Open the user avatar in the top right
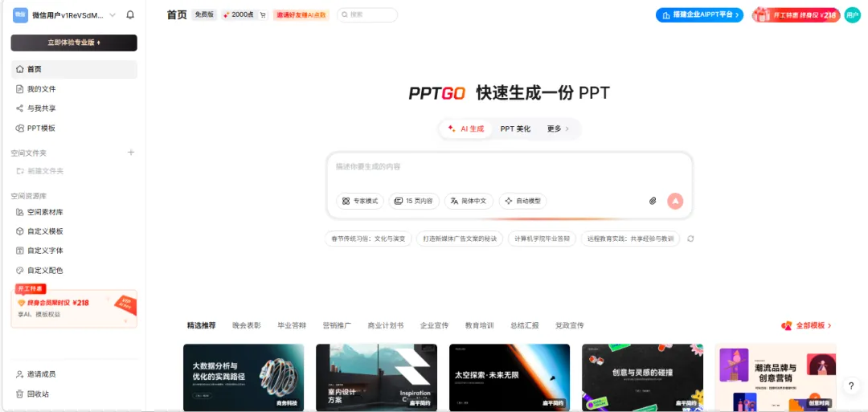This screenshot has height=412, width=868. 853,15
